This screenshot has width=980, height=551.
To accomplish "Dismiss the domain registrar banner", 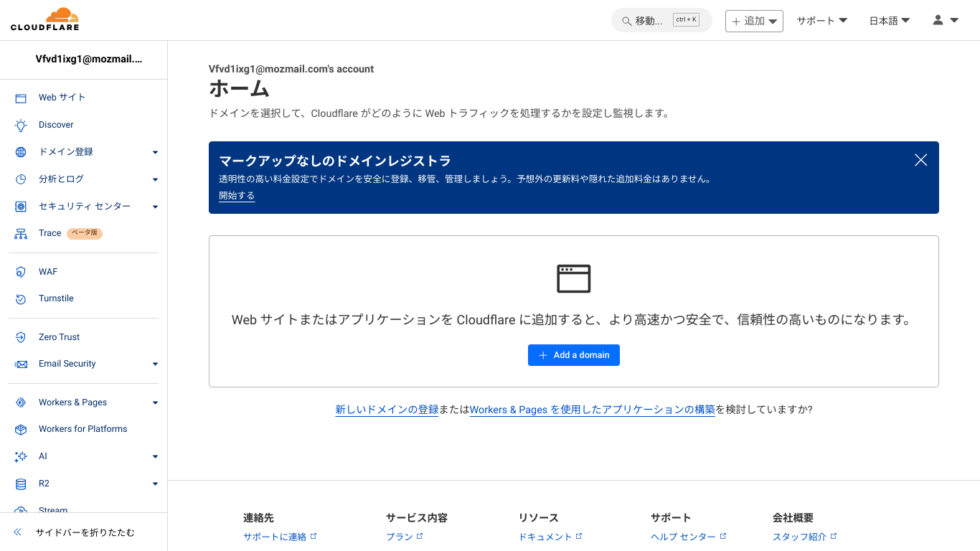I will pyautogui.click(x=921, y=160).
